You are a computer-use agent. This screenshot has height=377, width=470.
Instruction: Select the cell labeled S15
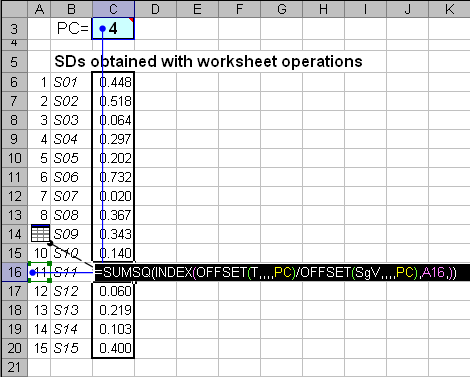pyautogui.click(x=71, y=348)
